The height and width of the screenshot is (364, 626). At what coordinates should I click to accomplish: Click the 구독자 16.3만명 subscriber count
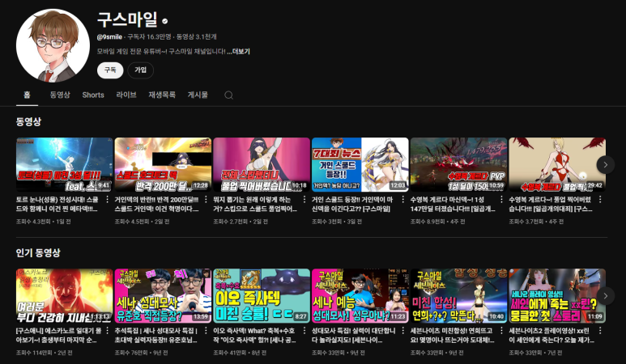(149, 37)
